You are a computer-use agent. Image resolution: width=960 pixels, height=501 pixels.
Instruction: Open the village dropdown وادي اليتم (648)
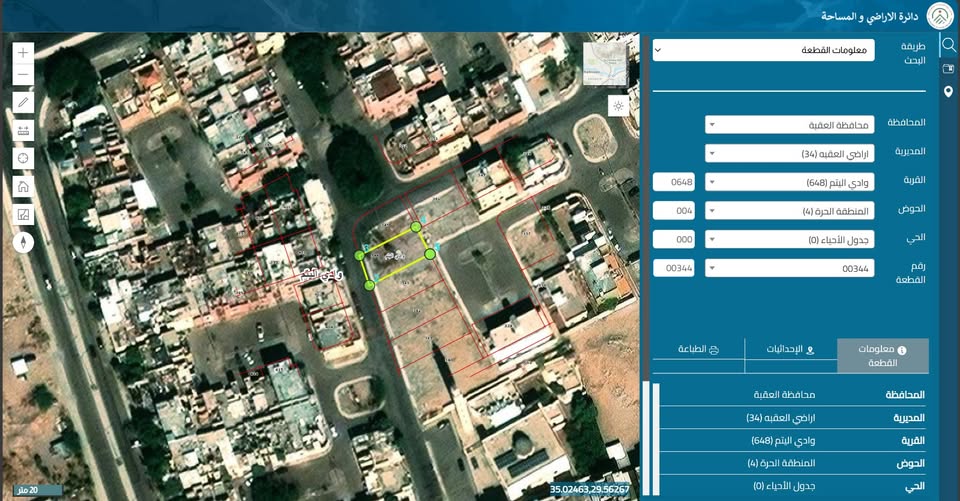click(789, 183)
